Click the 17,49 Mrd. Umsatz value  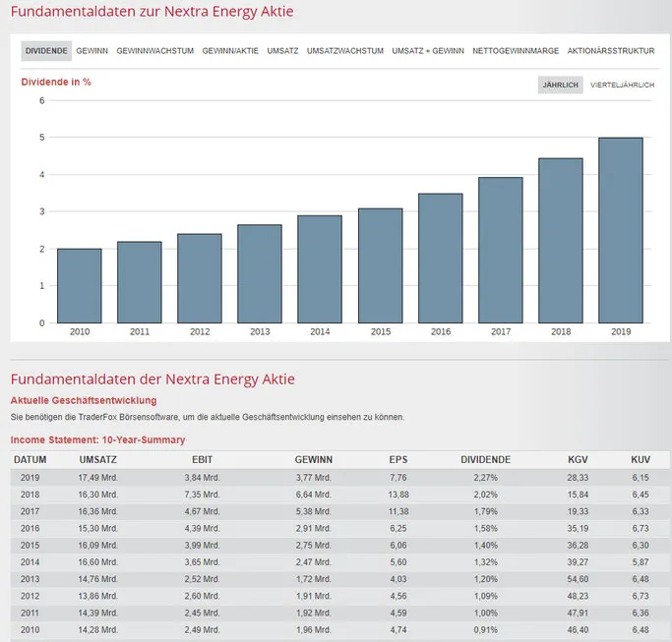pyautogui.click(x=98, y=478)
